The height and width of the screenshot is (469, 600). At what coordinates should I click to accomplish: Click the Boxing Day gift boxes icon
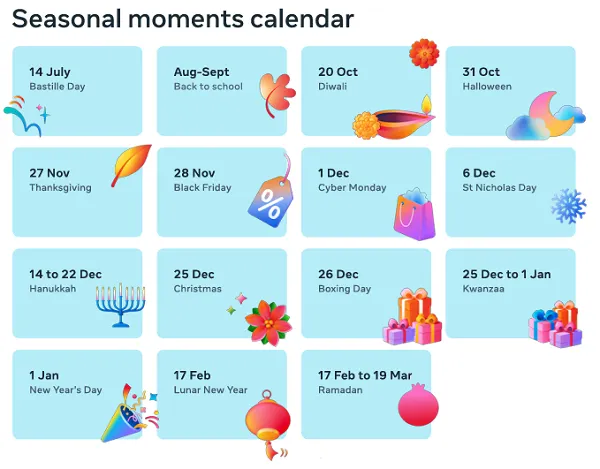click(412, 318)
